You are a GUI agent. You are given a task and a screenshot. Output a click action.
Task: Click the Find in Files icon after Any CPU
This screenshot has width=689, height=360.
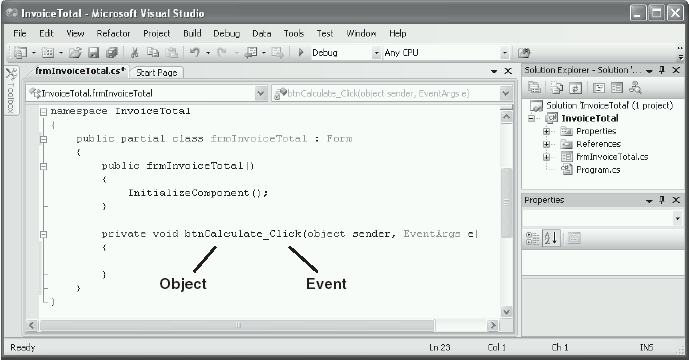(x=524, y=53)
